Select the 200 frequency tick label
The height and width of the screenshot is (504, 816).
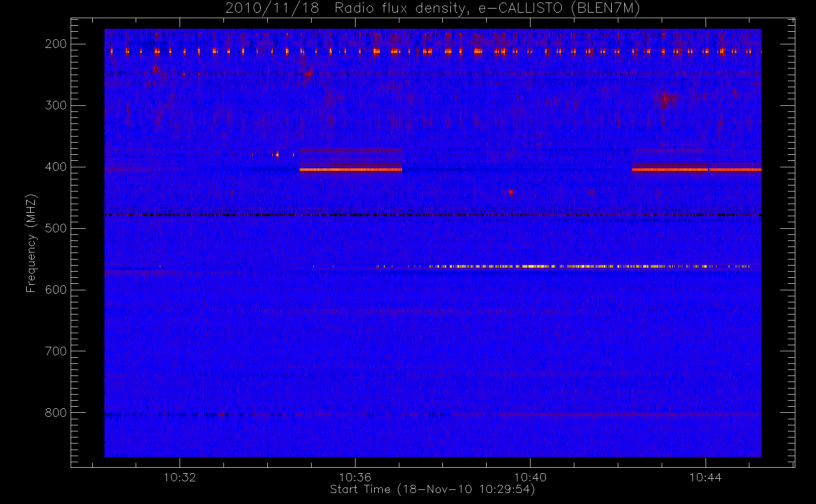(x=56, y=44)
